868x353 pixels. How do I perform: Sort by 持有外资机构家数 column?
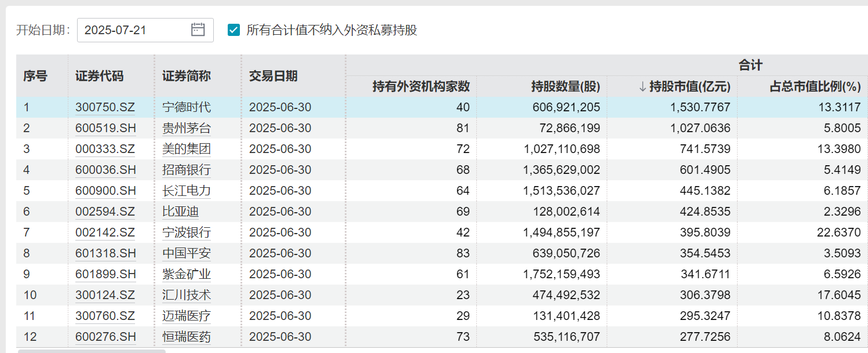tap(421, 87)
